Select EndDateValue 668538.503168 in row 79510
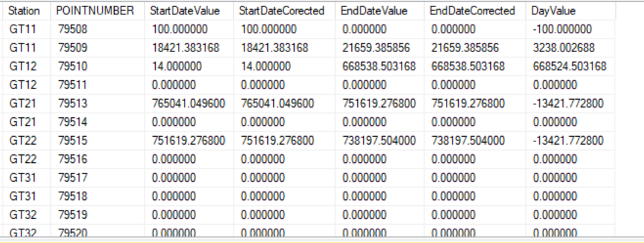 tap(379, 66)
